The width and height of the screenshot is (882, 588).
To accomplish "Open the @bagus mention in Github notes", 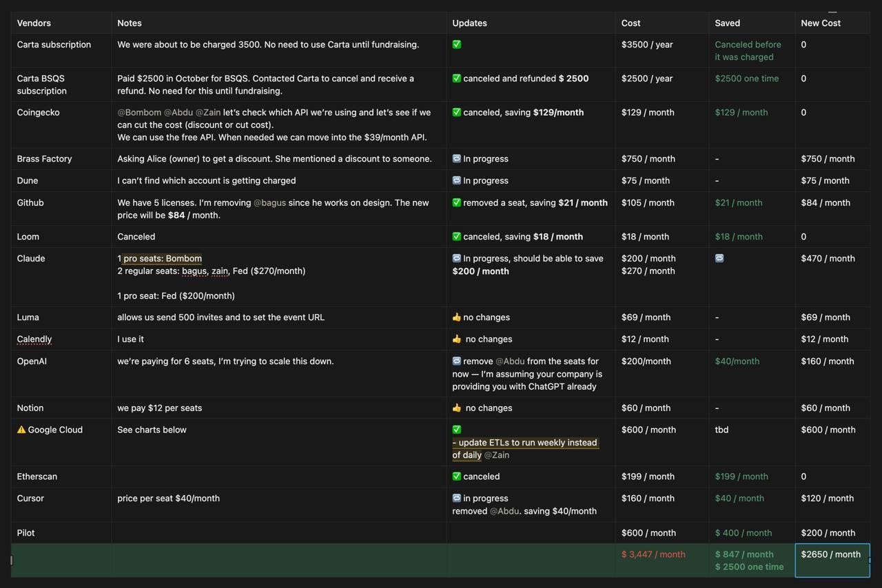I will click(271, 202).
